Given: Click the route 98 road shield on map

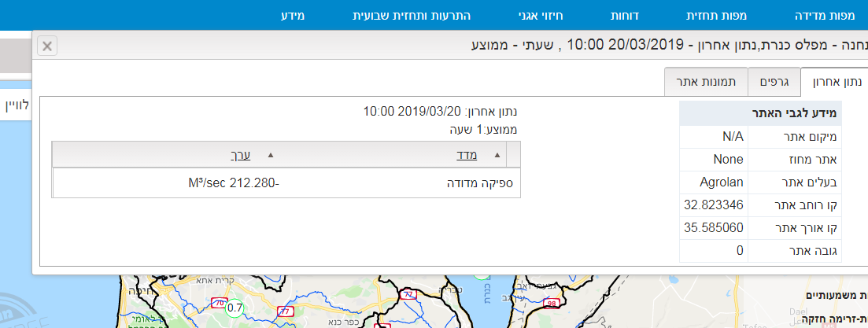Looking at the screenshot, I should pyautogui.click(x=552, y=304).
